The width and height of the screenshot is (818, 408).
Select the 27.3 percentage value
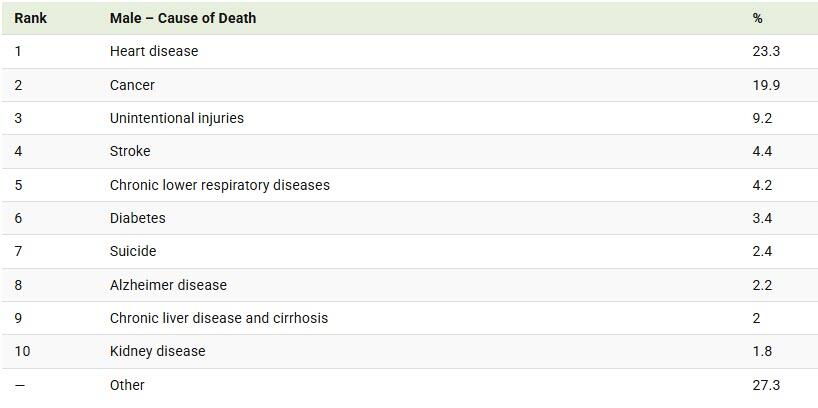(x=766, y=385)
